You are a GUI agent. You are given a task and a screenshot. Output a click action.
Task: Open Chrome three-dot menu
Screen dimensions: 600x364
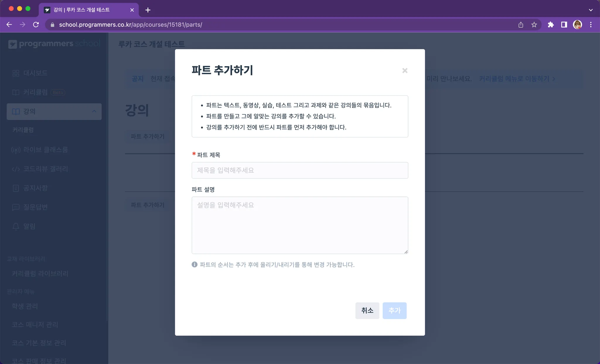click(x=591, y=25)
